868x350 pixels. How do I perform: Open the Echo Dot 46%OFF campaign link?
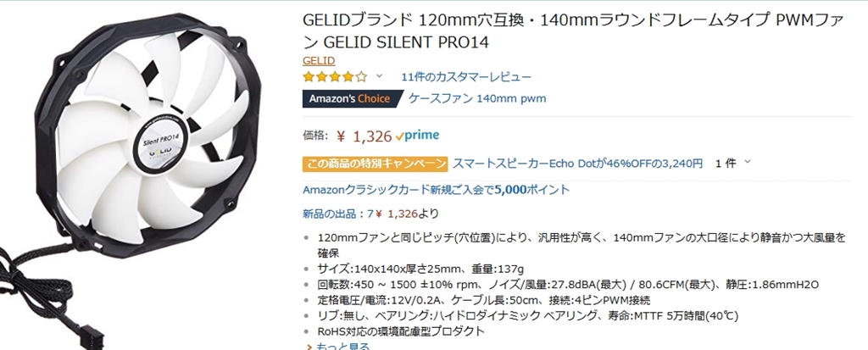tap(578, 163)
